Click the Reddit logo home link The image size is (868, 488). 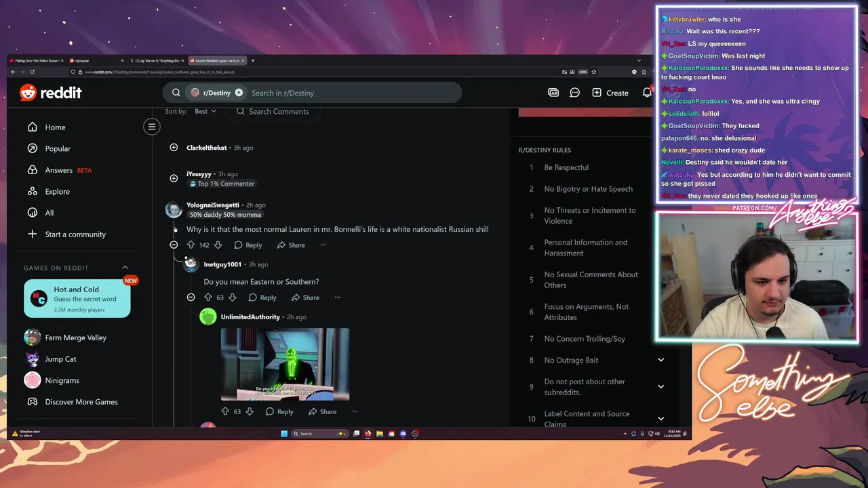(x=51, y=93)
